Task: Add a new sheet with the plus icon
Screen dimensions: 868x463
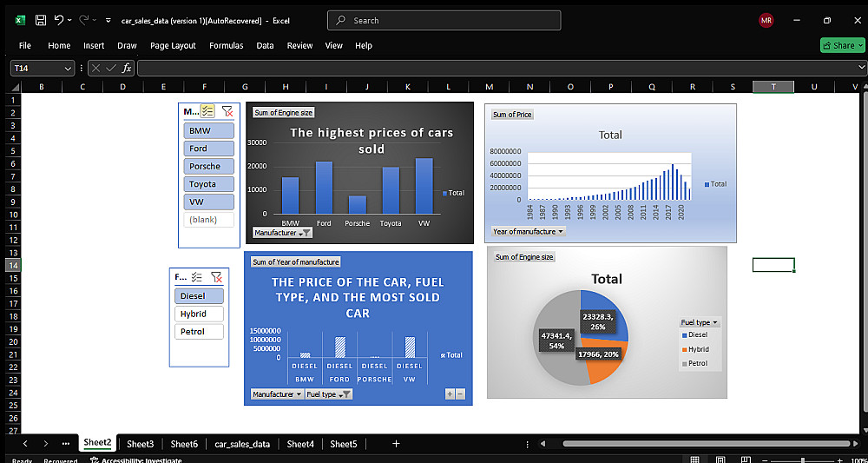Action: pos(396,444)
